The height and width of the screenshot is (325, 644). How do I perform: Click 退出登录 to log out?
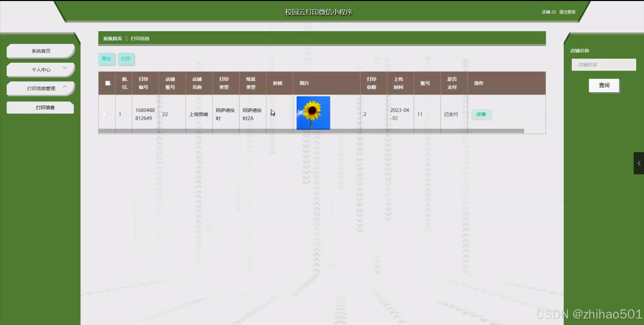[567, 12]
